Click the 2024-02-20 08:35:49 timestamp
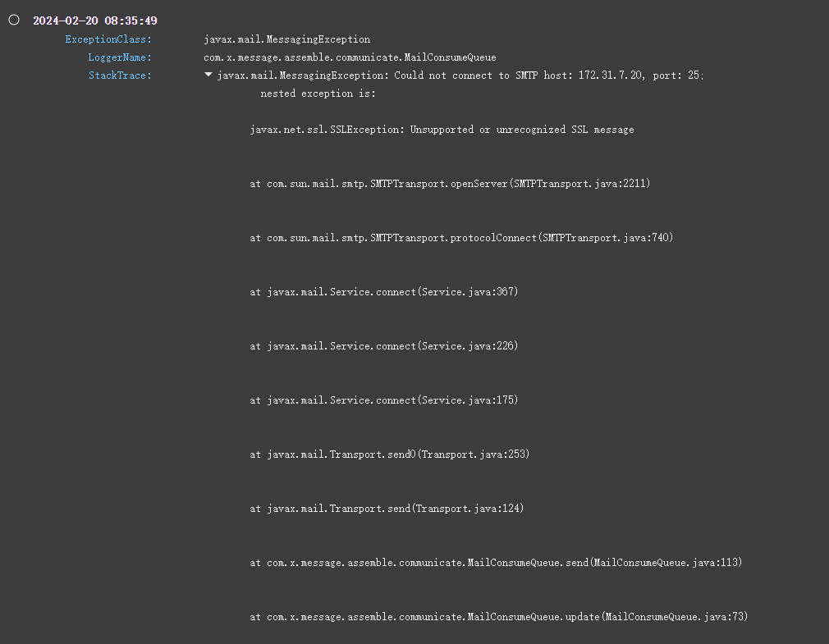The image size is (829, 644). (x=95, y=21)
